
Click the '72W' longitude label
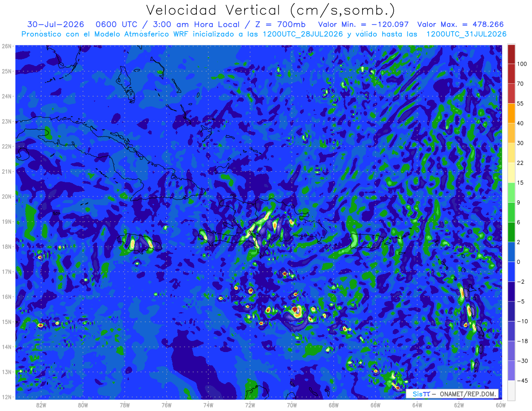250,405
